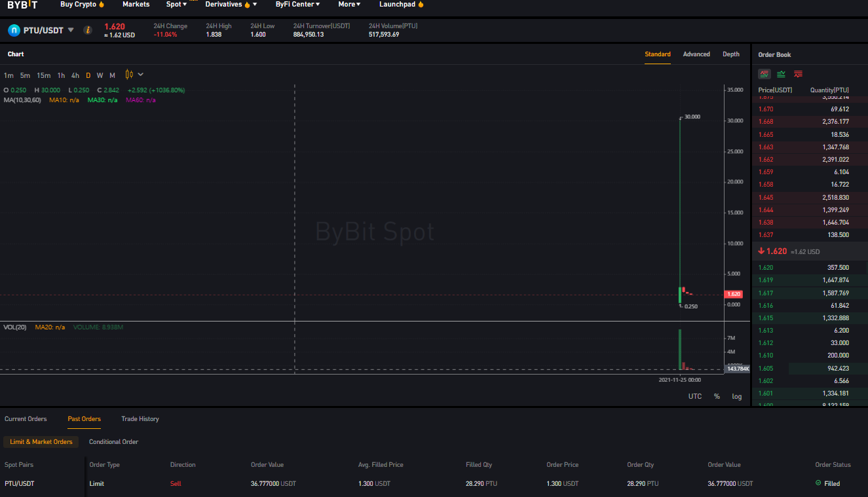Screen dimensions: 868x497
Task: Toggle the UTC timezone setting
Action: pyautogui.click(x=695, y=396)
